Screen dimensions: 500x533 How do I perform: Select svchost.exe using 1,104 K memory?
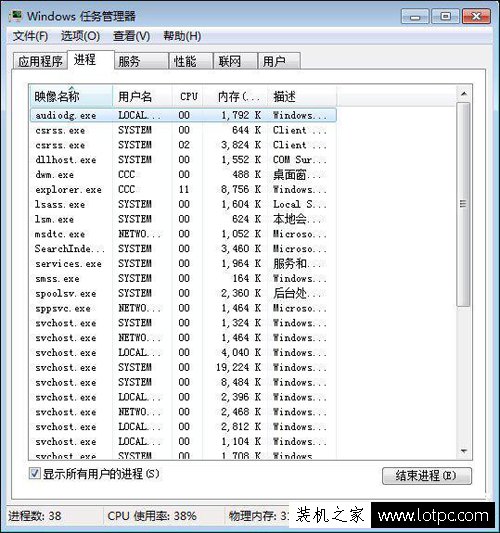point(183,442)
